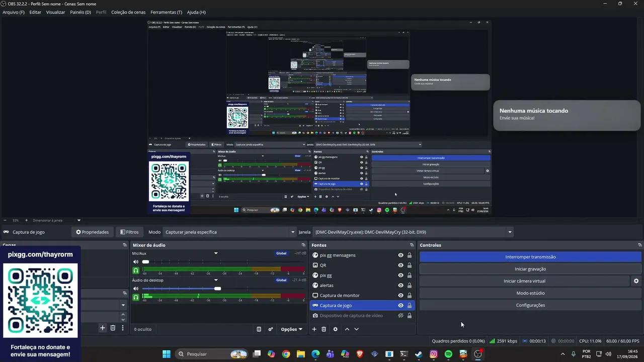Click the Captura de monitor display icon

click(x=315, y=296)
